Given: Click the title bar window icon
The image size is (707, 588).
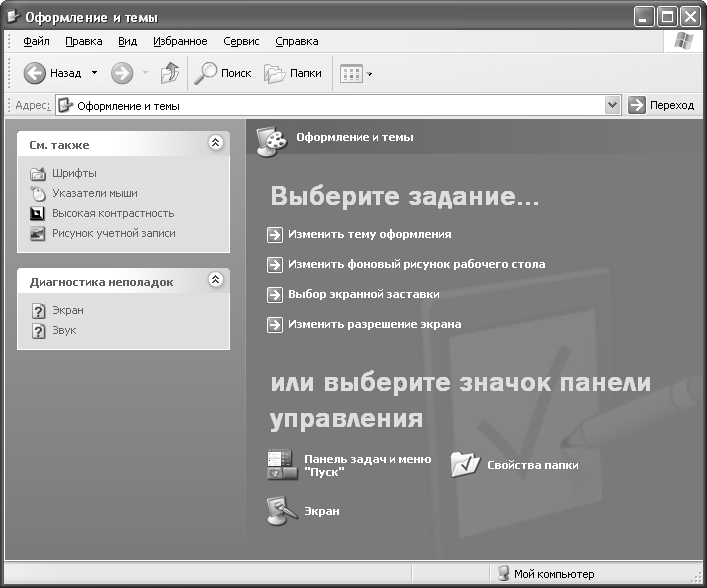Looking at the screenshot, I should click(x=13, y=17).
